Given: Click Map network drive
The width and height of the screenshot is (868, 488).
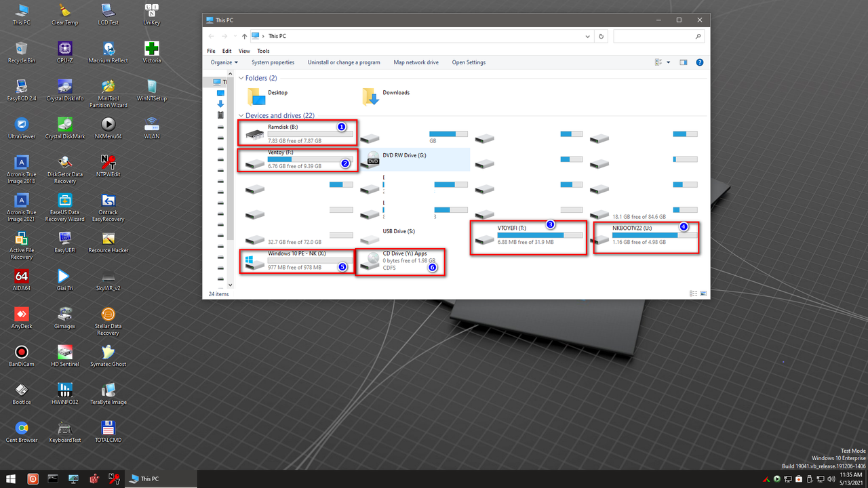Looking at the screenshot, I should (x=416, y=62).
